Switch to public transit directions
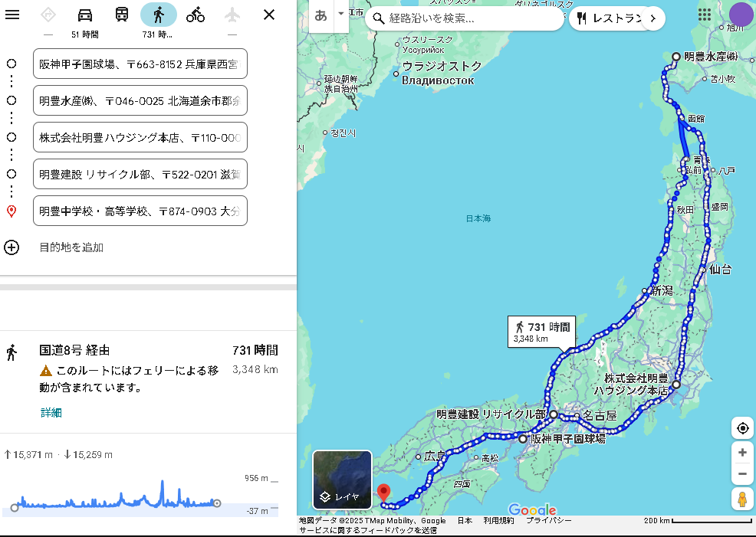The height and width of the screenshot is (537, 756). point(121,15)
